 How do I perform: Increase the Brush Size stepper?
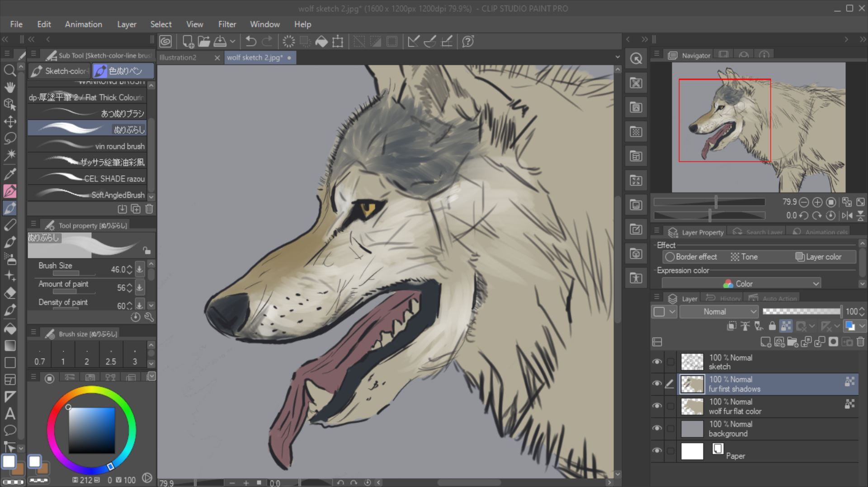click(x=130, y=267)
